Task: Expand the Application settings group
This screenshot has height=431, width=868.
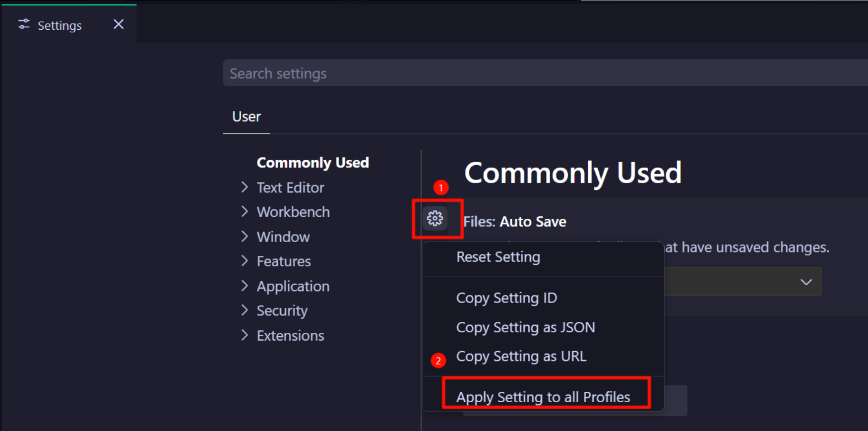Action: [293, 286]
